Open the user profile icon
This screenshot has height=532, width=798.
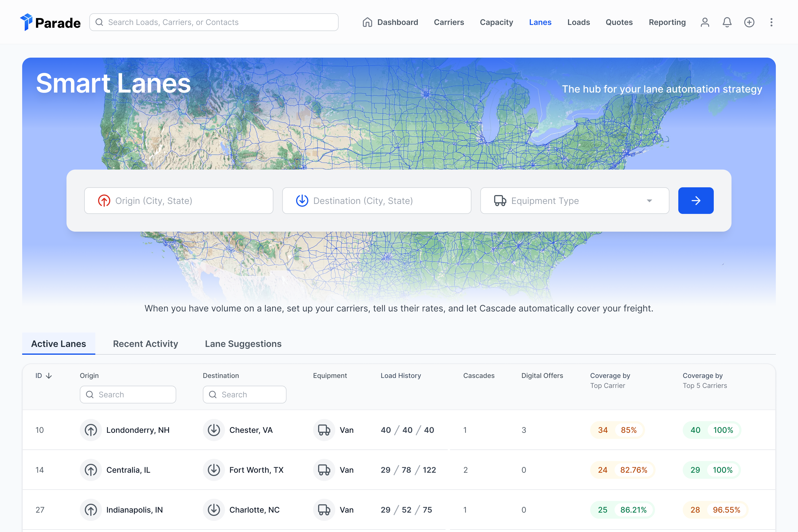705,22
